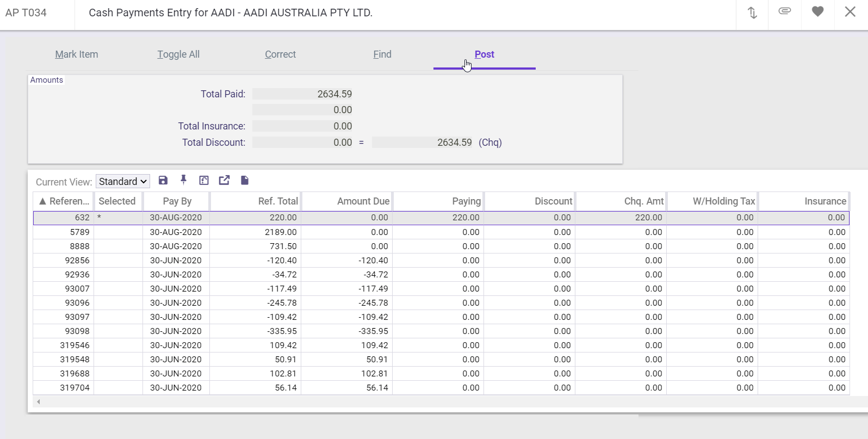Click the Find tab
The height and width of the screenshot is (439, 868).
click(x=382, y=54)
